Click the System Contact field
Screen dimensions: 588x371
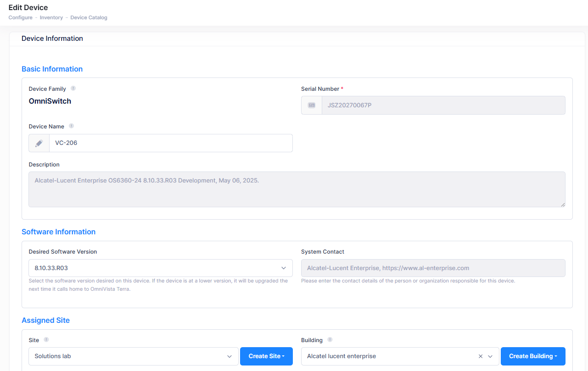[x=433, y=268]
